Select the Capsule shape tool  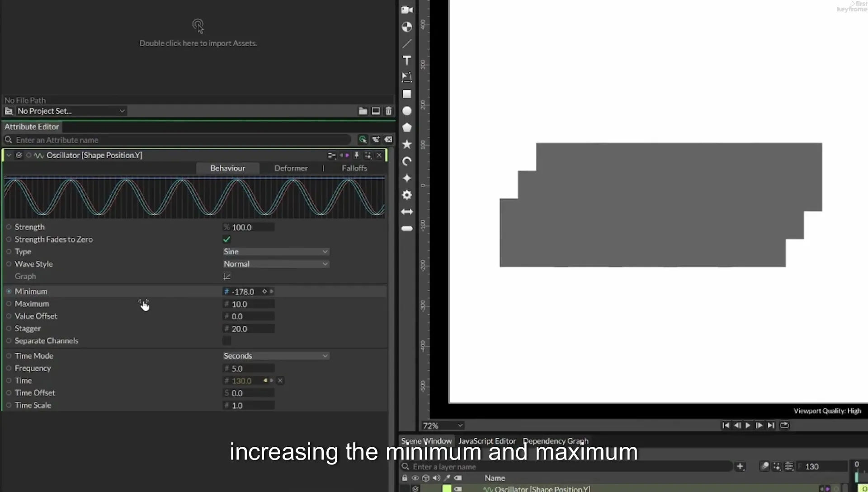click(x=407, y=228)
